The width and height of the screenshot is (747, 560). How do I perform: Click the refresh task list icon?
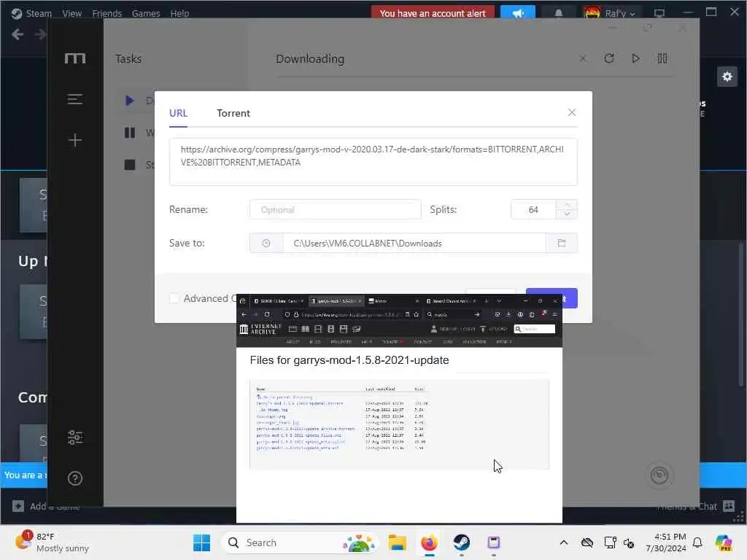point(609,58)
